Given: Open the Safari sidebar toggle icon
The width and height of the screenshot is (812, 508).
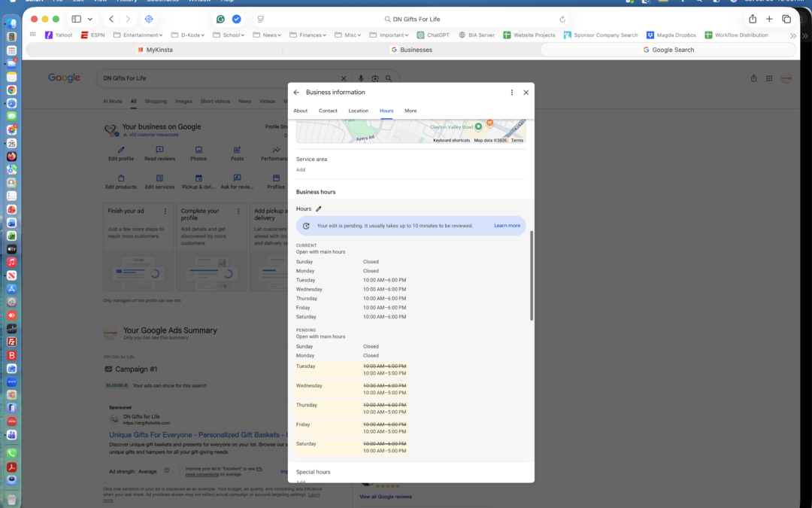Looking at the screenshot, I should point(76,19).
